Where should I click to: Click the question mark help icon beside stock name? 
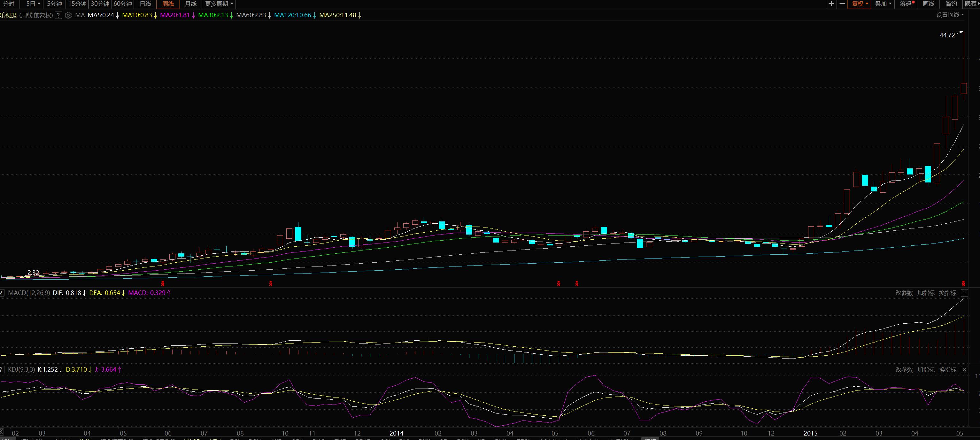(x=58, y=15)
